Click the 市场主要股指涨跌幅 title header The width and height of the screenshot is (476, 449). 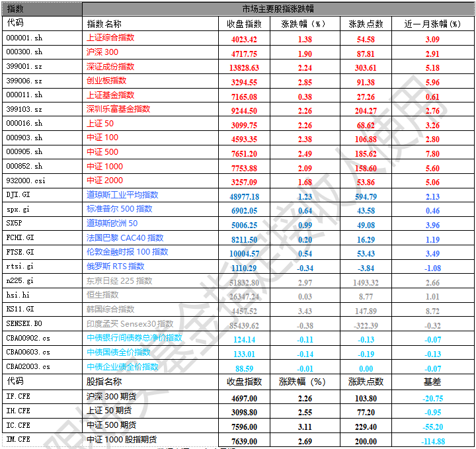pyautogui.click(x=278, y=9)
